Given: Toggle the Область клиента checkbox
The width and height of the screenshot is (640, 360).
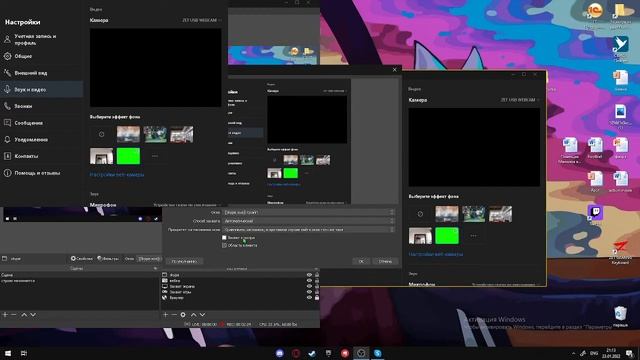Looking at the screenshot, I should point(224,245).
